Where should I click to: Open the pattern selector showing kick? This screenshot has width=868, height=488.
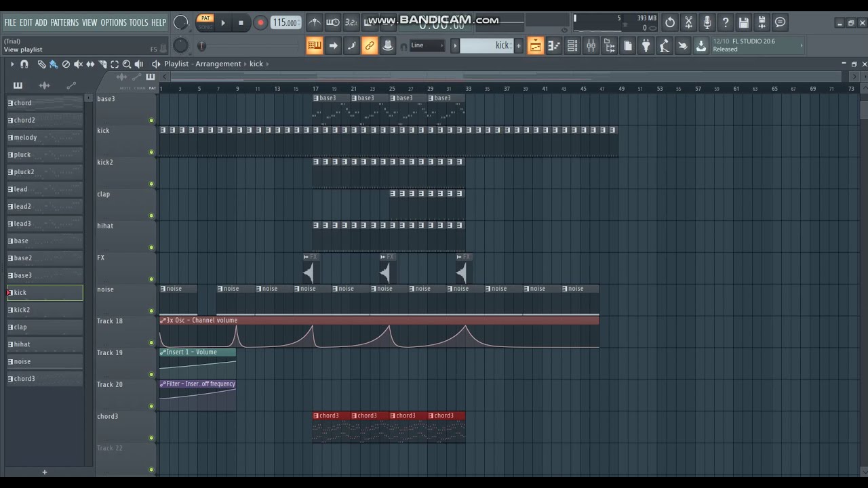pos(486,45)
